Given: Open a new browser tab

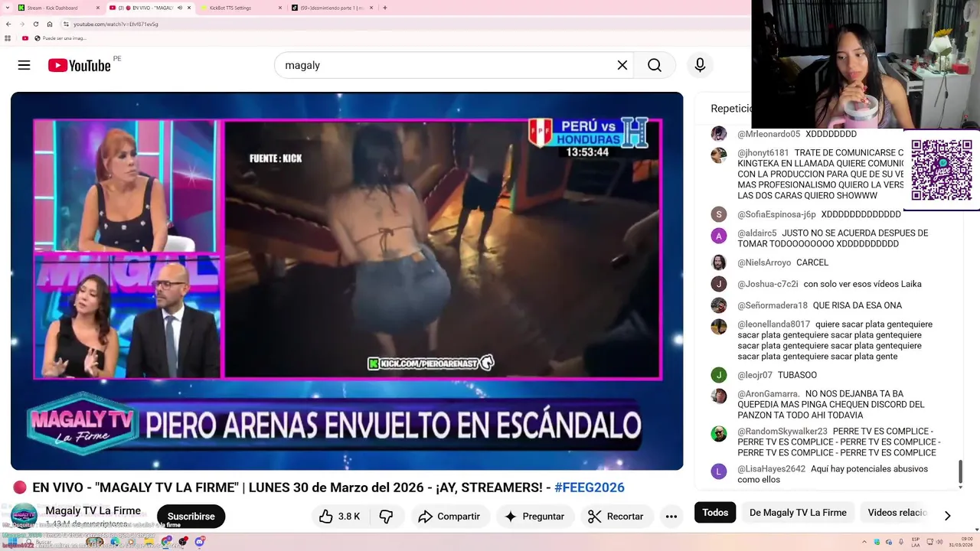Looking at the screenshot, I should 385,8.
